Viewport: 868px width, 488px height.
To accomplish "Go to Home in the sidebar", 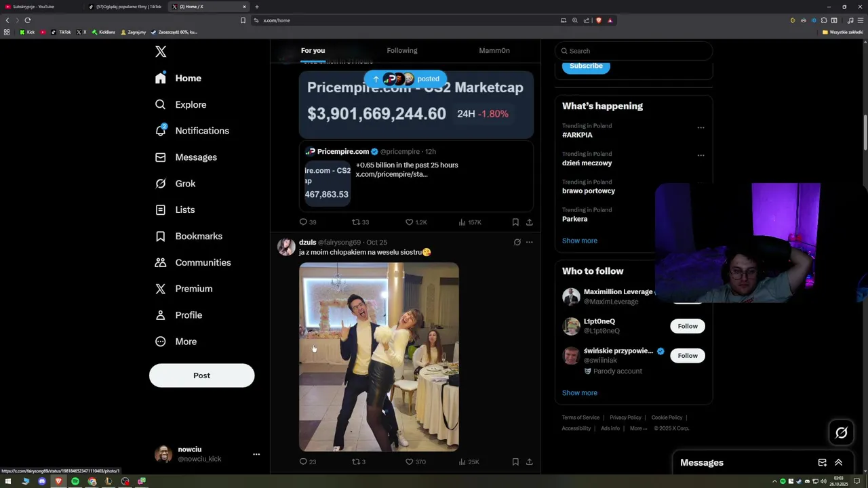I will [x=178, y=78].
